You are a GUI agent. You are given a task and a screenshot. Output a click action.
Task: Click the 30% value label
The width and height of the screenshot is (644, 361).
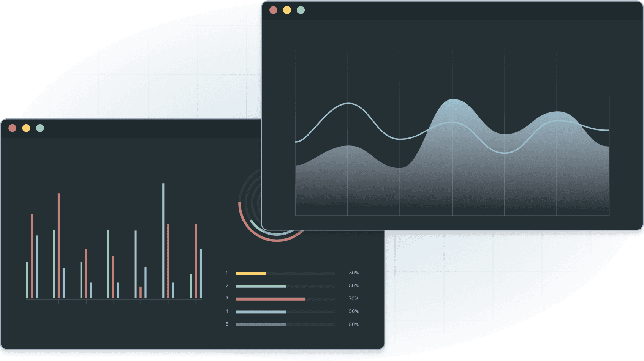[354, 273]
